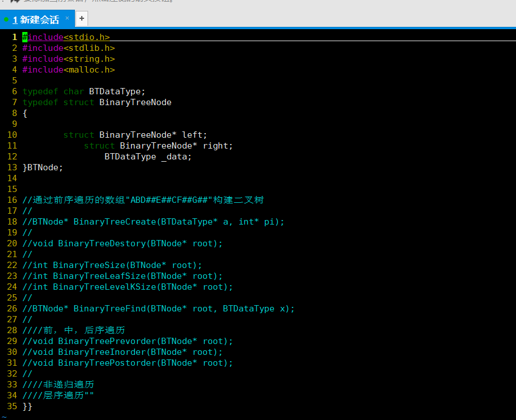Click the tilde below the last line
This screenshot has width=516, height=420.
5,415
